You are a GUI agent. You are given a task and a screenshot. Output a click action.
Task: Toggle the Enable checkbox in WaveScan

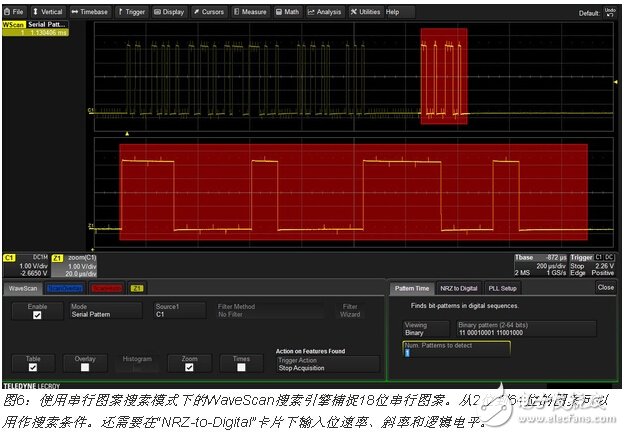click(38, 314)
